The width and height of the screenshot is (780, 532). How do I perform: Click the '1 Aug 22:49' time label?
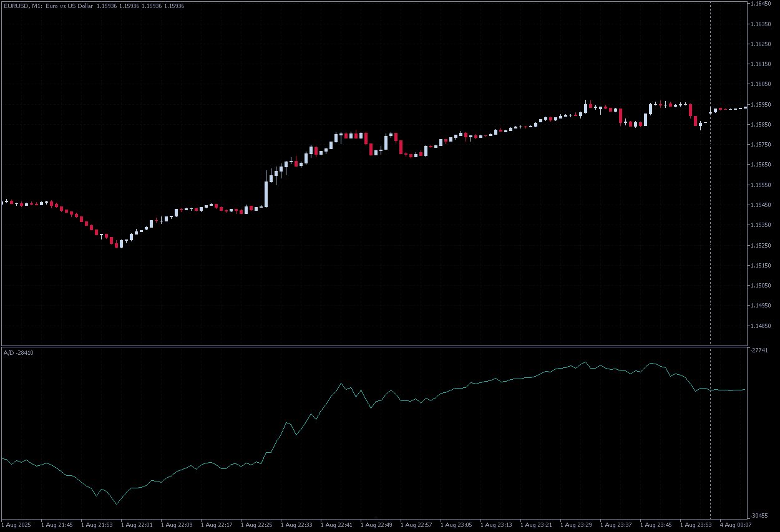[376, 525]
